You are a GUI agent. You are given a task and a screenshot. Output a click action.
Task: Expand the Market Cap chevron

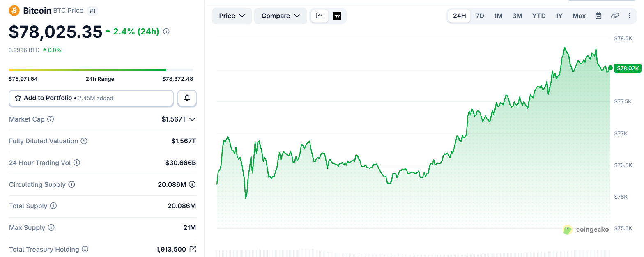192,119
